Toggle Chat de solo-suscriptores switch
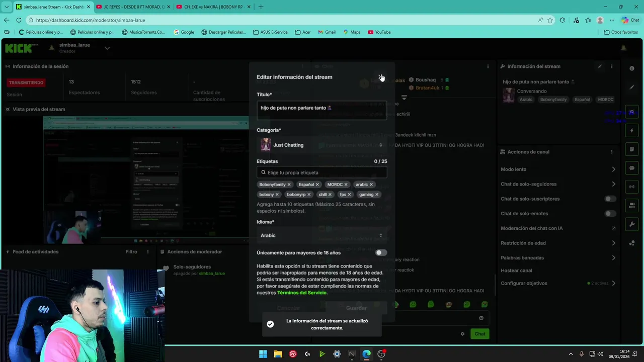 pos(610,199)
